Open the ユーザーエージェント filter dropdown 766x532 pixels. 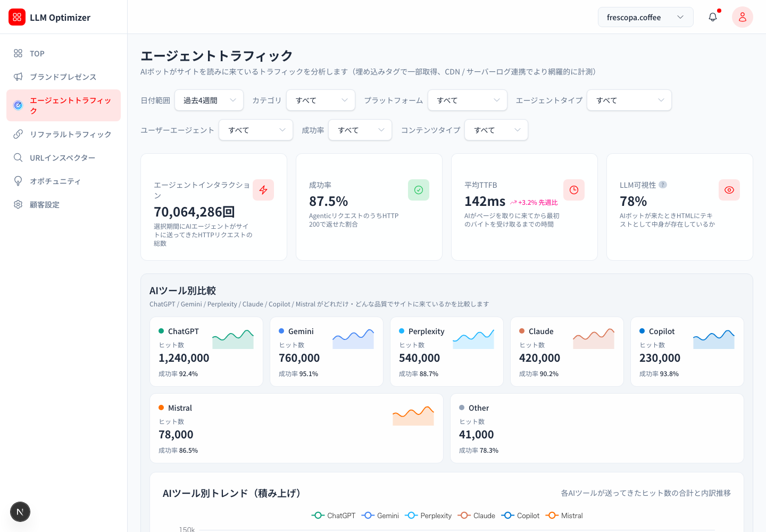pyautogui.click(x=256, y=130)
